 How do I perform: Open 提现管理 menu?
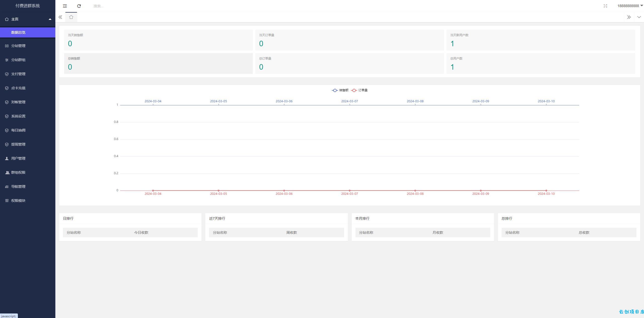[x=28, y=144]
